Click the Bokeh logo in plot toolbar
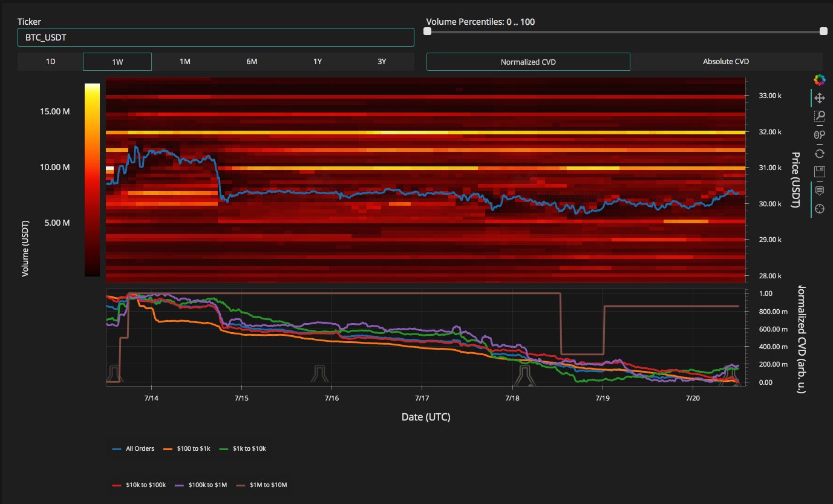Image resolution: width=833 pixels, height=504 pixels. pos(819,79)
